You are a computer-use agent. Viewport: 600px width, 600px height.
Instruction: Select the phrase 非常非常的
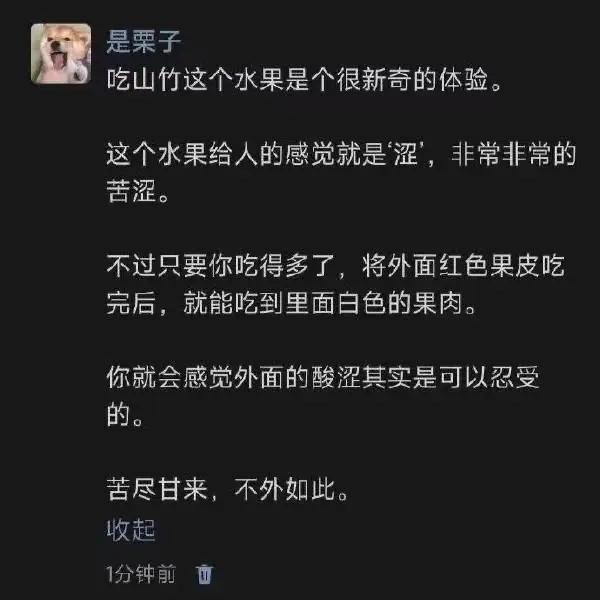(514, 154)
